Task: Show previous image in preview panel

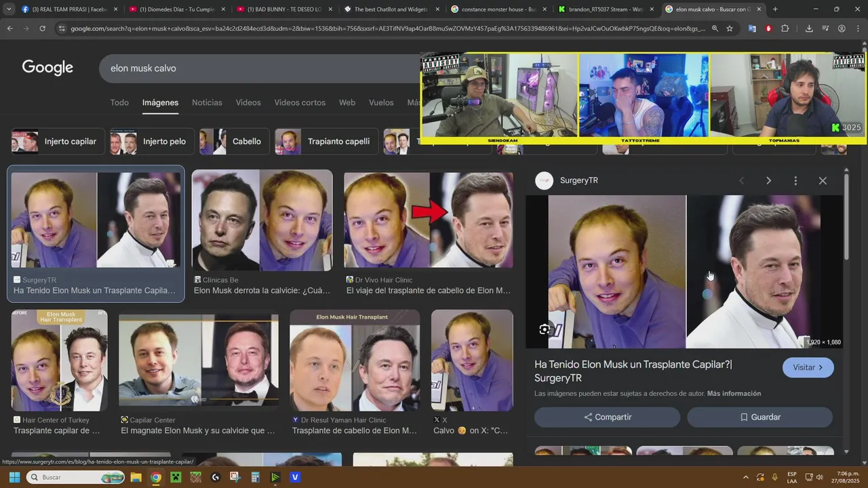Action: pos(741,180)
